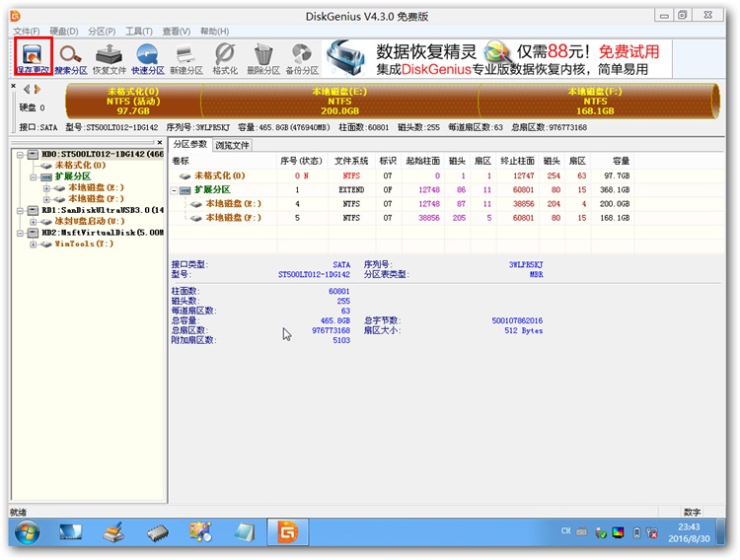Select RD1:SanDiskUltraUSB3.0 disk in tree

pyautogui.click(x=103, y=210)
